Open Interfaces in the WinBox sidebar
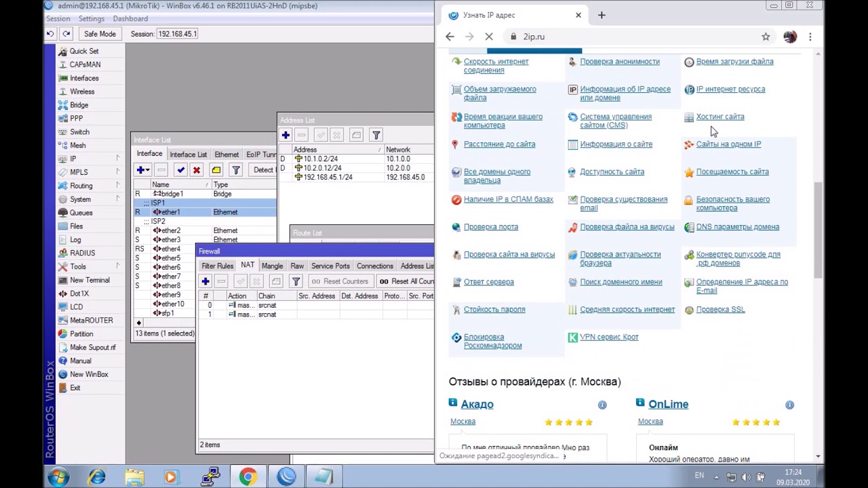 pyautogui.click(x=84, y=78)
